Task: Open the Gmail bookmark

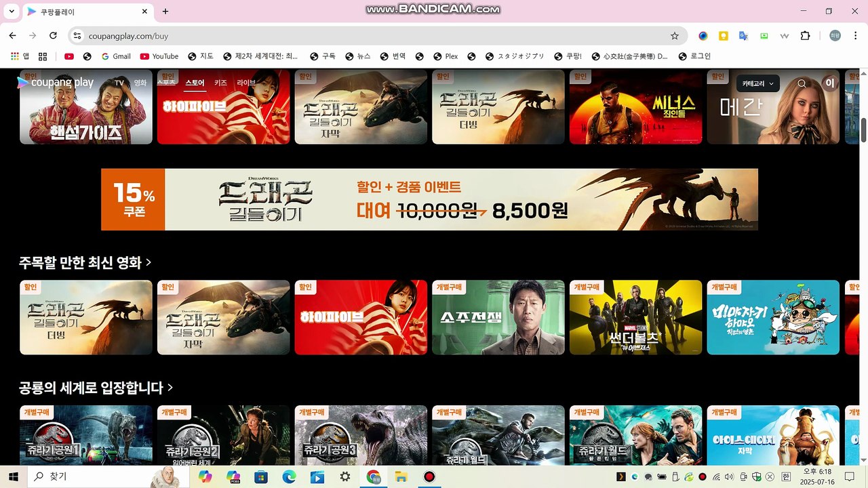Action: 115,56
